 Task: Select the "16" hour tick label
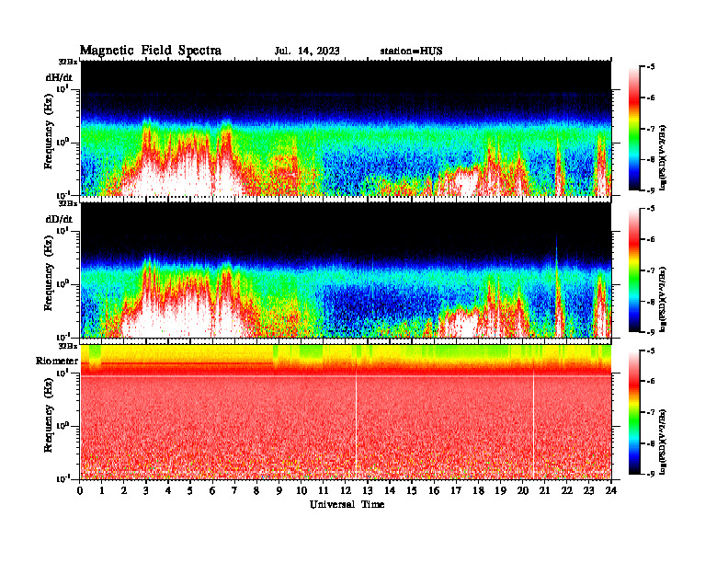pyautogui.click(x=434, y=490)
